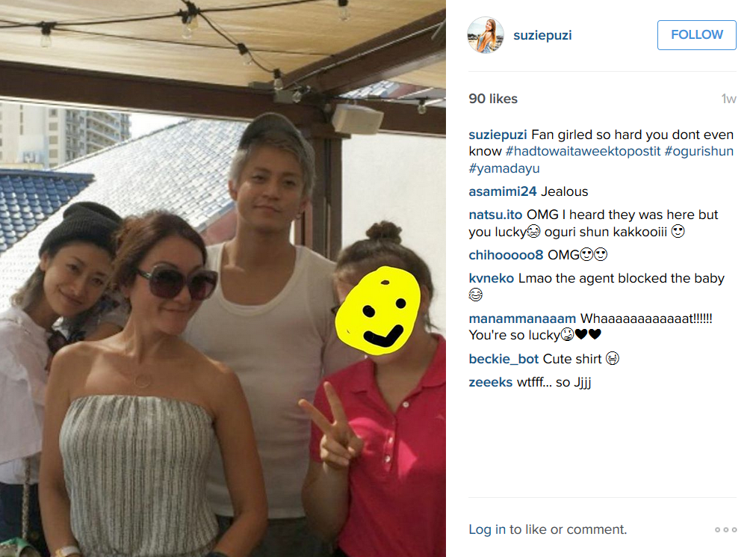View natsu.ito's profile
The image size is (756, 557).
495,215
